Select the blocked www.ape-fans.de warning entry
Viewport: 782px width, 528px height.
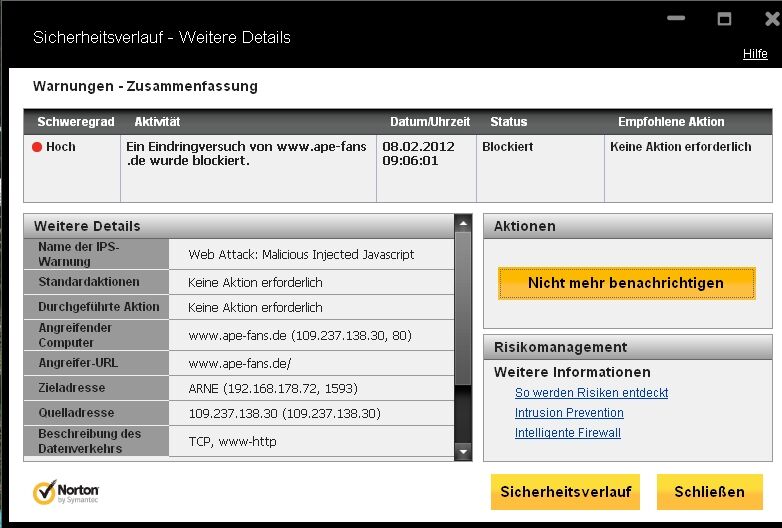coord(245,153)
